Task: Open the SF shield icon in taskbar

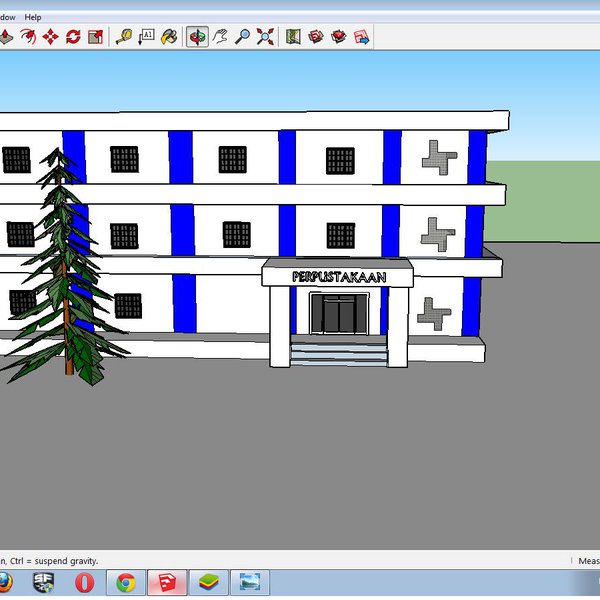Action: pyautogui.click(x=43, y=582)
